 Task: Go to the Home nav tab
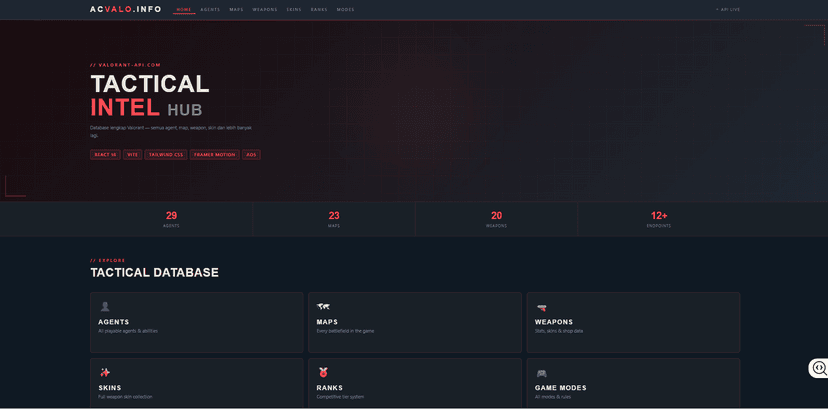click(184, 10)
